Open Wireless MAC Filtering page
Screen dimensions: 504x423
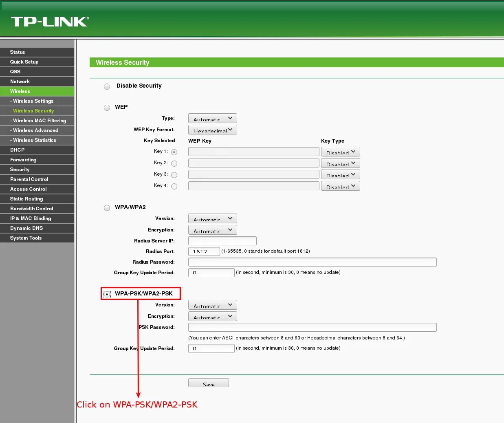pos(37,121)
